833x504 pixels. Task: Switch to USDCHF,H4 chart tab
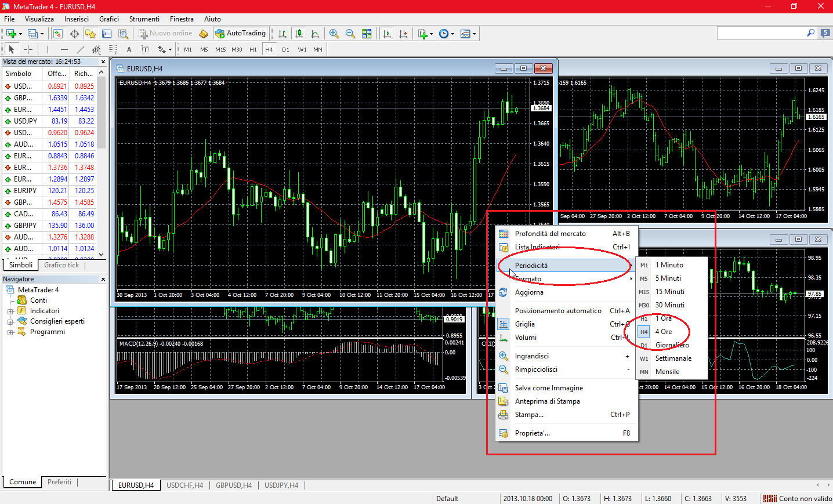click(x=184, y=485)
